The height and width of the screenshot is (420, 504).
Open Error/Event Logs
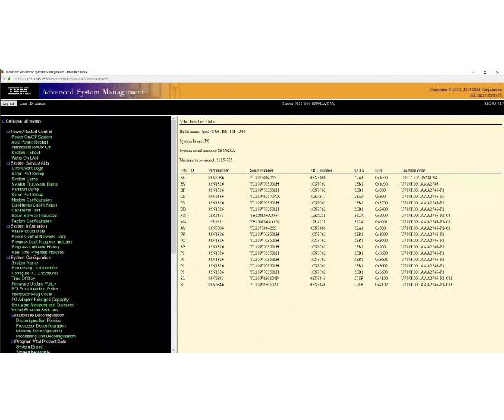tap(27, 169)
